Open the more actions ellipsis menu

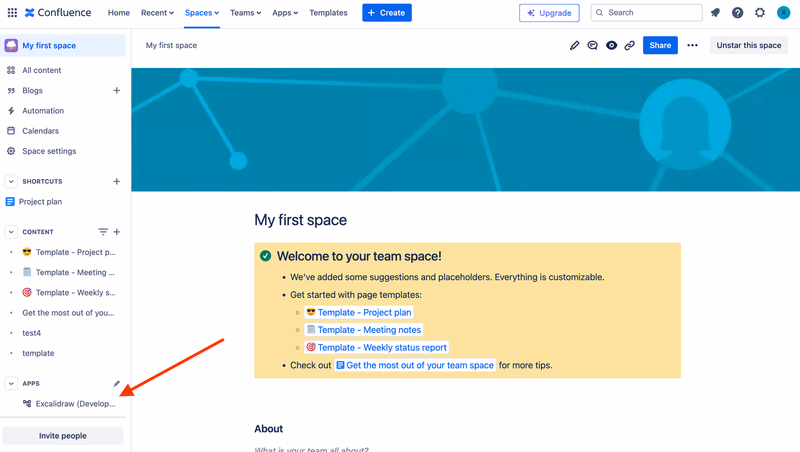pos(692,45)
